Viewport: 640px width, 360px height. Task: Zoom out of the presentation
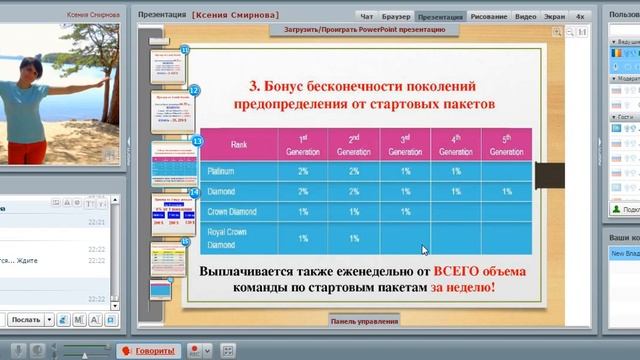coord(570,32)
